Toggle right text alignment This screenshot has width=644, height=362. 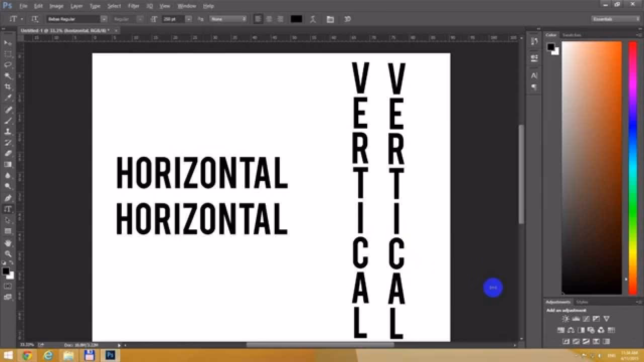coord(279,19)
